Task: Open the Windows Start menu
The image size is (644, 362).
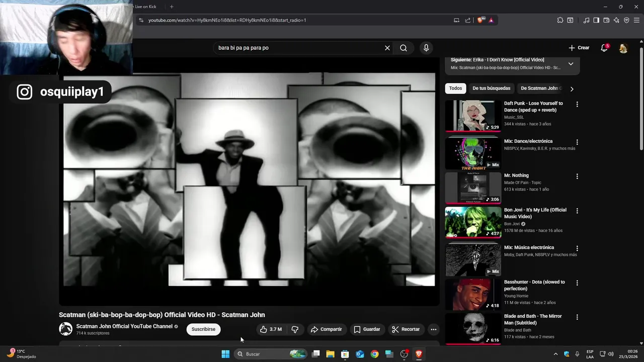Action: tap(225, 354)
